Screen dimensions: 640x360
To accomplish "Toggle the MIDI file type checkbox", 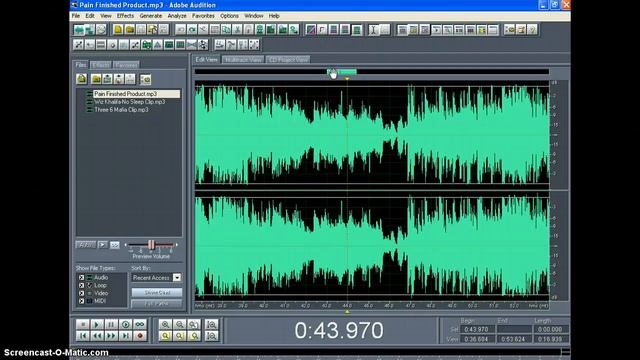I will point(81,301).
